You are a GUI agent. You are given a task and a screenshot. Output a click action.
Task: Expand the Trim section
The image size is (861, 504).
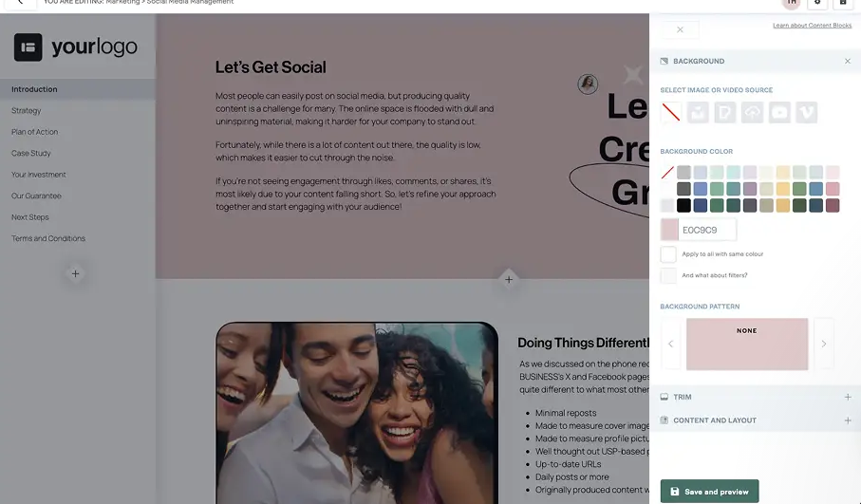pos(848,397)
